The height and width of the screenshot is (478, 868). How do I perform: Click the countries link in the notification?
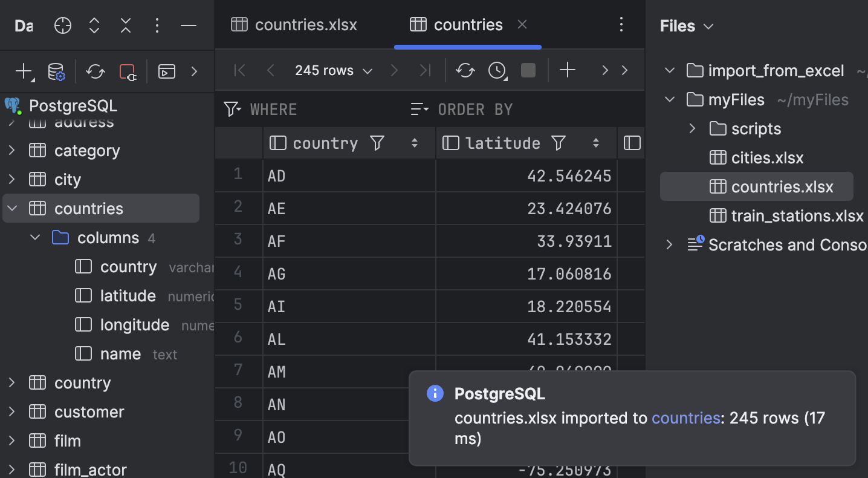[x=685, y=417]
